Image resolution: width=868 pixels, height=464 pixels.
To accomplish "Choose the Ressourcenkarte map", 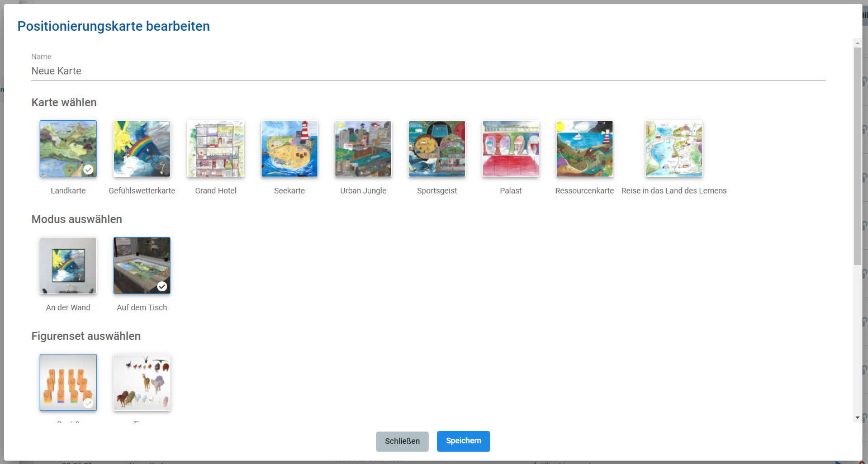I will coord(585,149).
